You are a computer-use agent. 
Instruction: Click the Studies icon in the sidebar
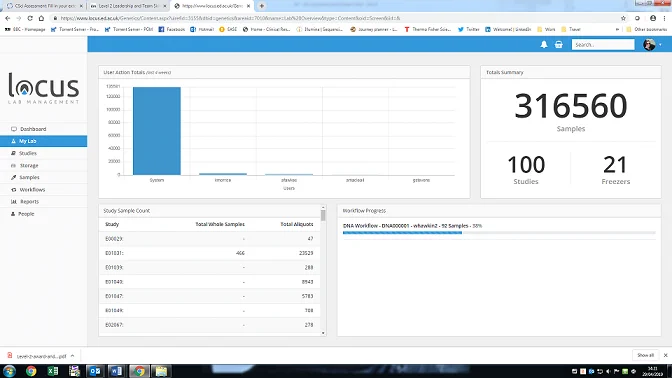click(x=13, y=153)
